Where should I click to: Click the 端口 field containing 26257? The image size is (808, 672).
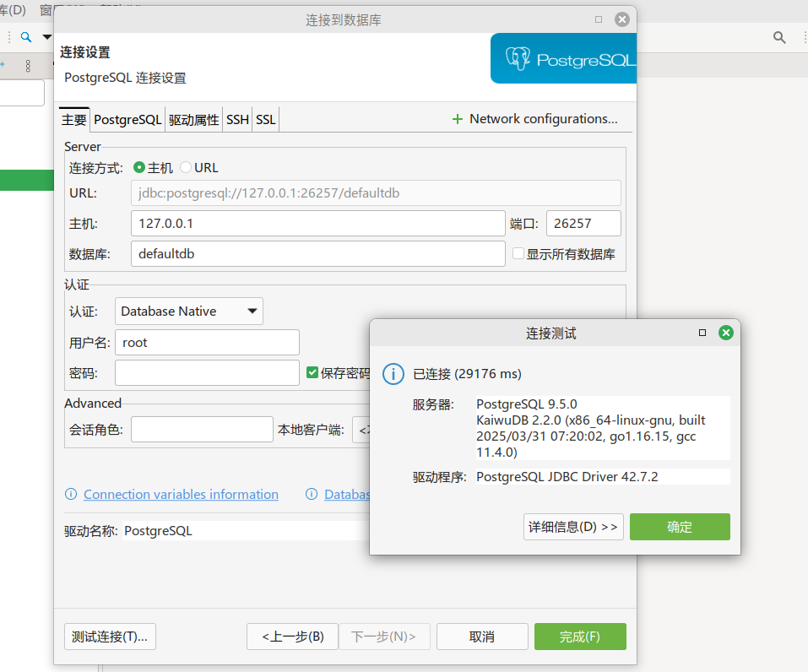pyautogui.click(x=583, y=223)
